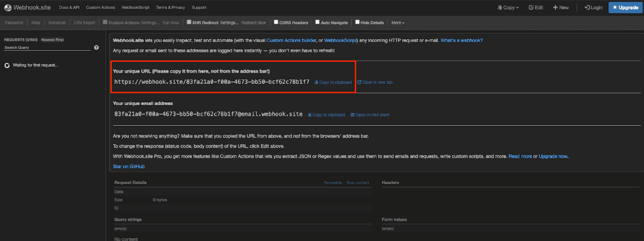Open Terms & Privacy
This screenshot has height=241, width=644.
coord(170,7)
